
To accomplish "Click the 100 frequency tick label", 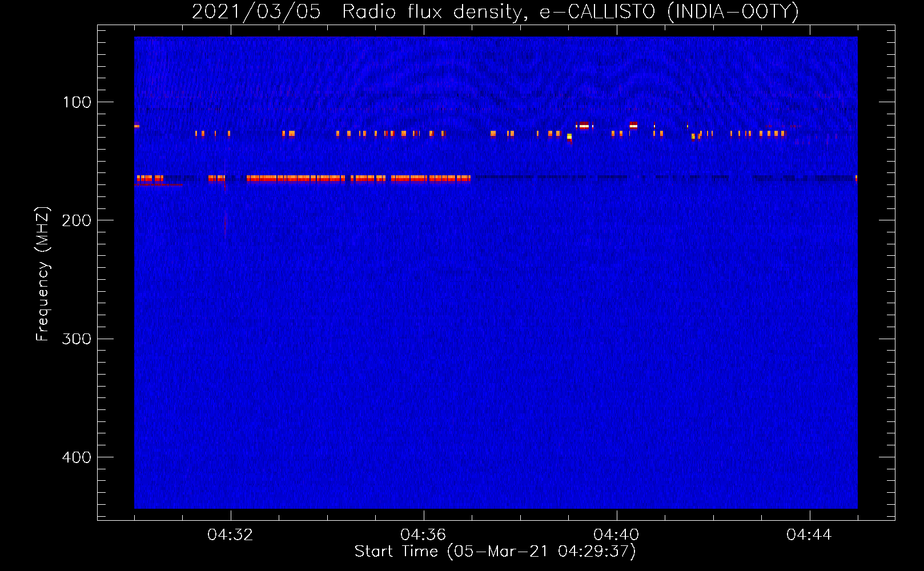I will [x=77, y=102].
